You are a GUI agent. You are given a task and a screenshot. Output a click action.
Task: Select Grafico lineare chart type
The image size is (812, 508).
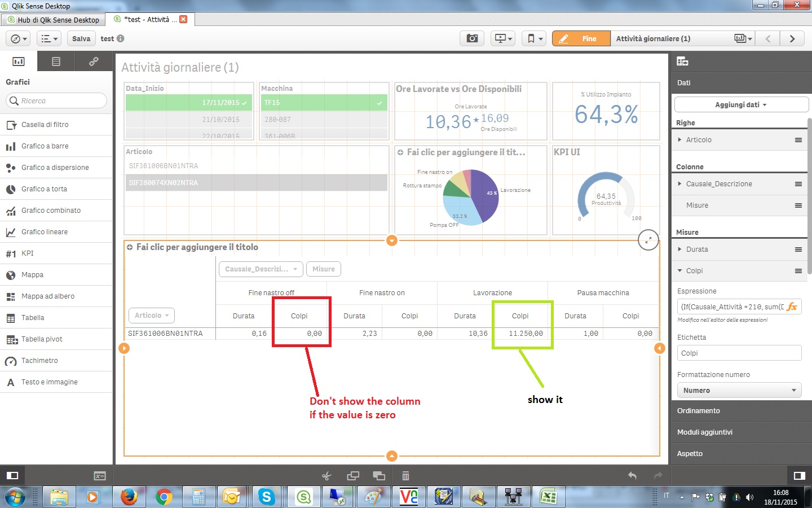[x=56, y=232]
